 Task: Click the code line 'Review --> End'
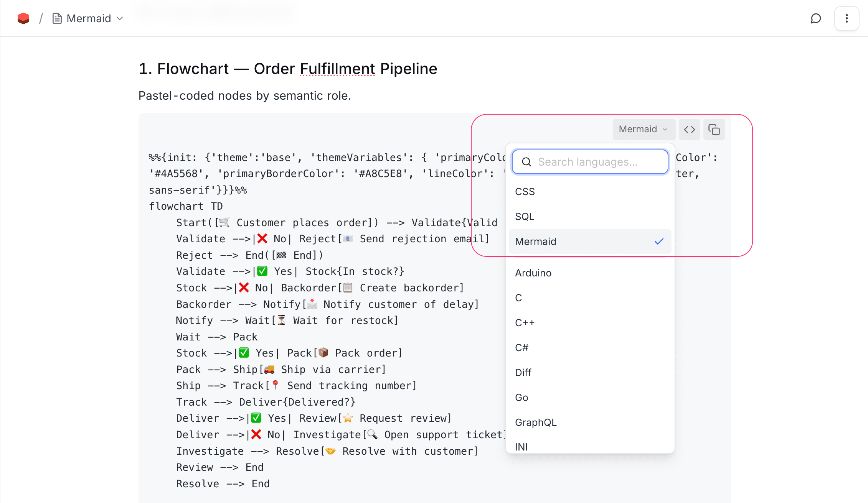pyautogui.click(x=220, y=467)
